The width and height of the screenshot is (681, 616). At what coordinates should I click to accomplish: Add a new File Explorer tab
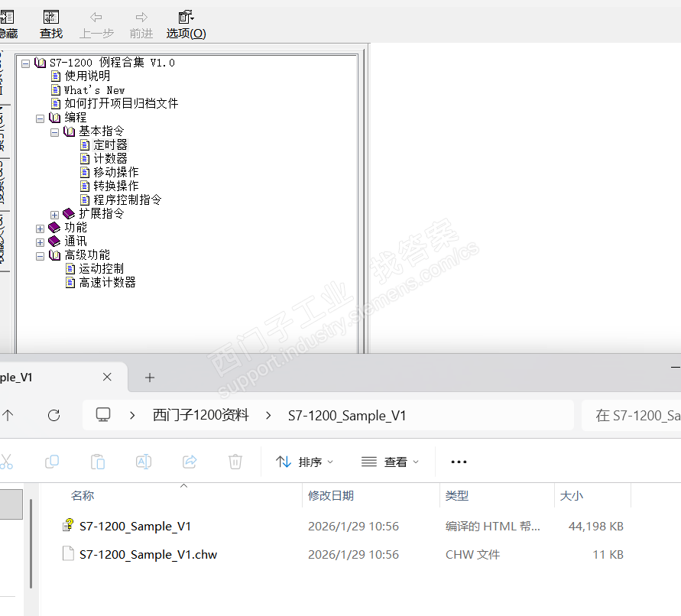(x=149, y=378)
